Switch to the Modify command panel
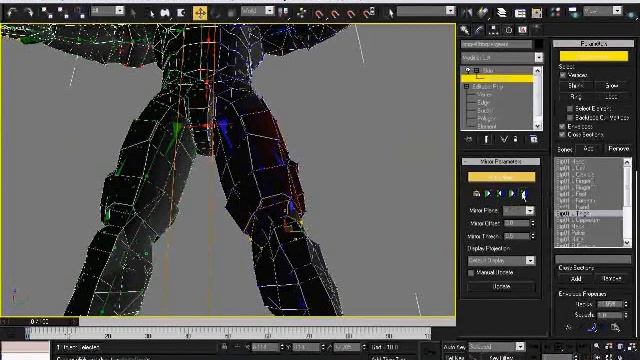Image resolution: width=640 pixels, height=360 pixels. point(479,30)
